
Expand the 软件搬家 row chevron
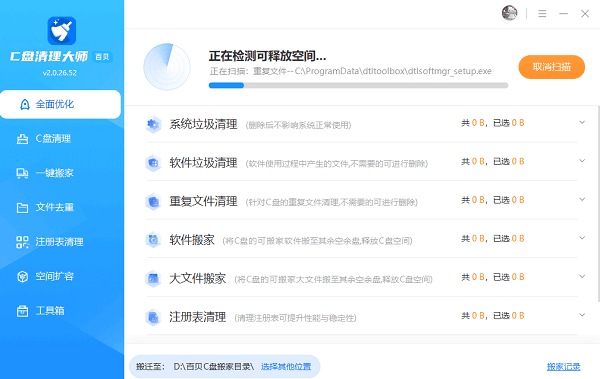pyautogui.click(x=582, y=238)
